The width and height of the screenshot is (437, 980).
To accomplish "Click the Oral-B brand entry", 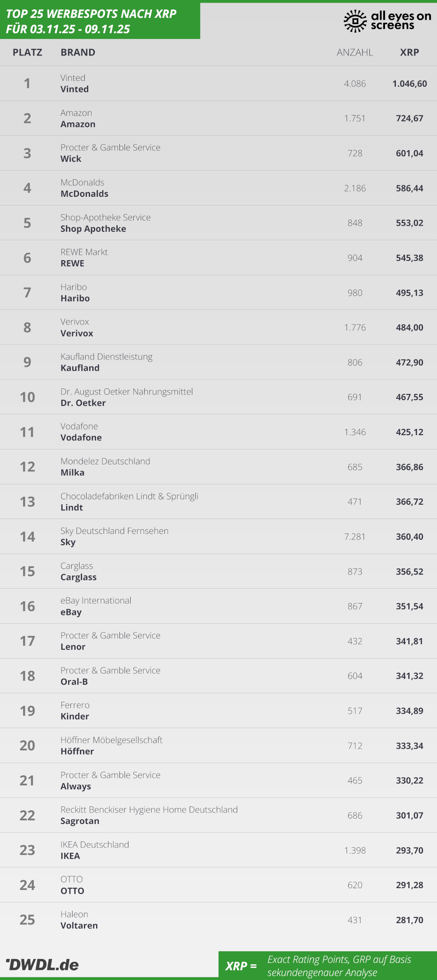I will click(x=74, y=681).
